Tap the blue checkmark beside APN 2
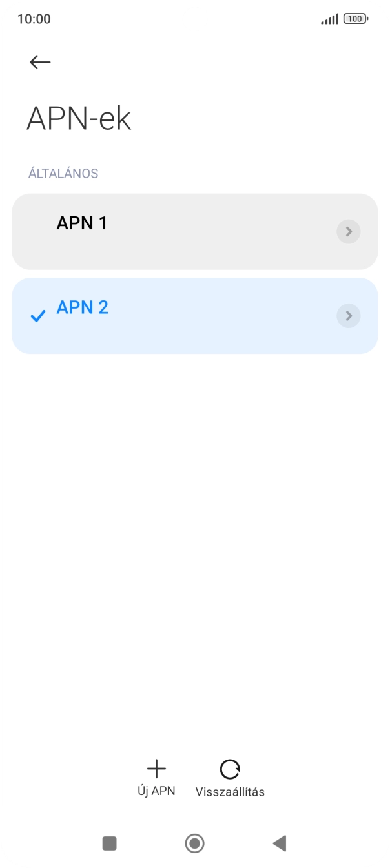 [x=38, y=316]
